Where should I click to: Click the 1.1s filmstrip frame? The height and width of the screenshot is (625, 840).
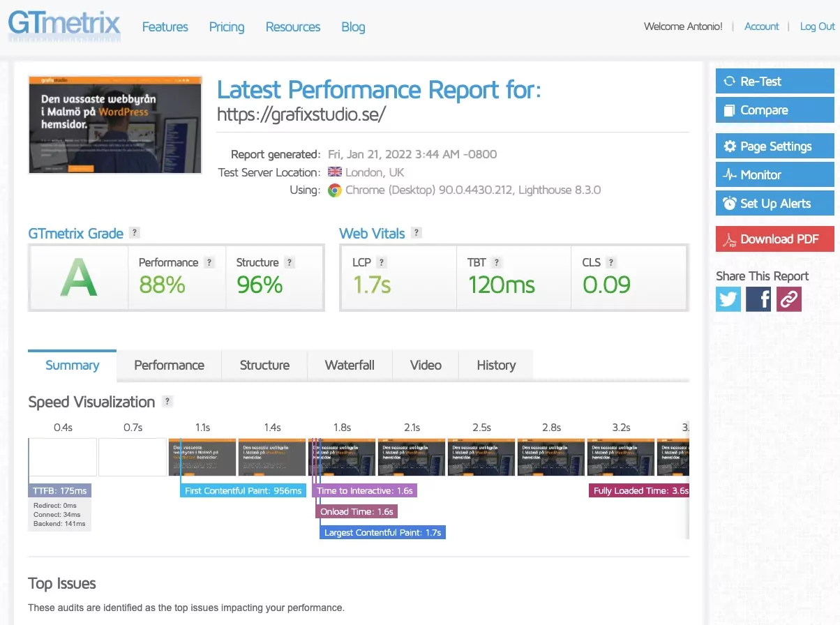coord(202,457)
